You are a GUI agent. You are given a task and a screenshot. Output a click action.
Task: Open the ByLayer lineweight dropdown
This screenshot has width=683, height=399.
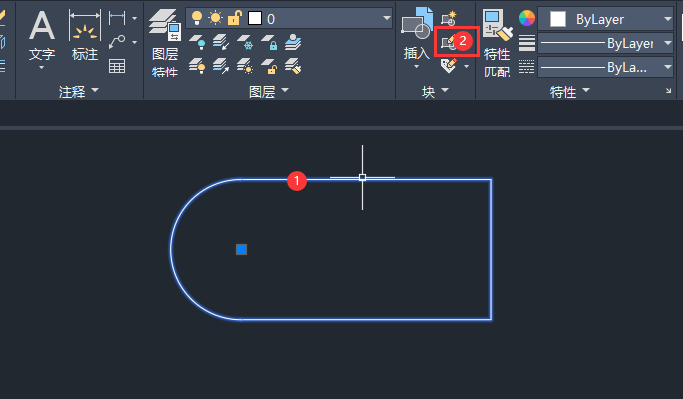click(605, 43)
